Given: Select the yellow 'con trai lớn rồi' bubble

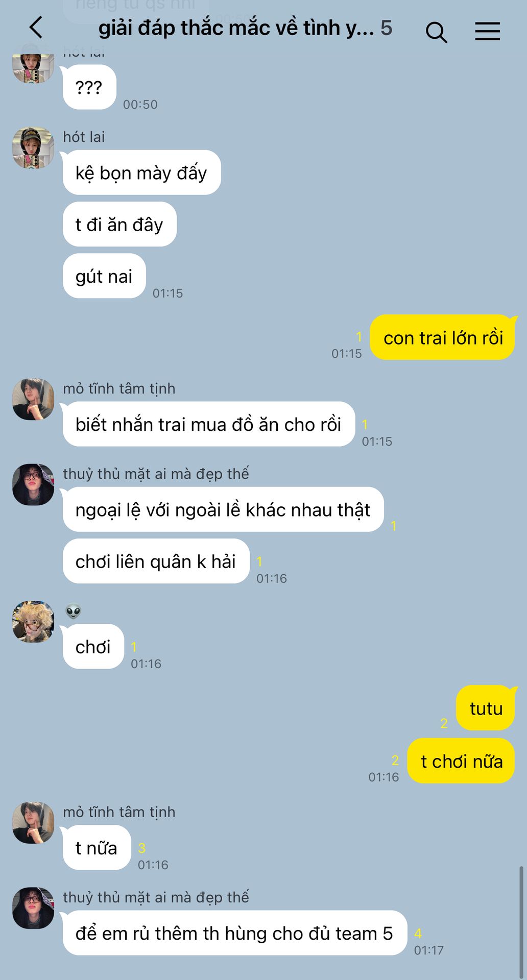Looking at the screenshot, I should (x=443, y=337).
